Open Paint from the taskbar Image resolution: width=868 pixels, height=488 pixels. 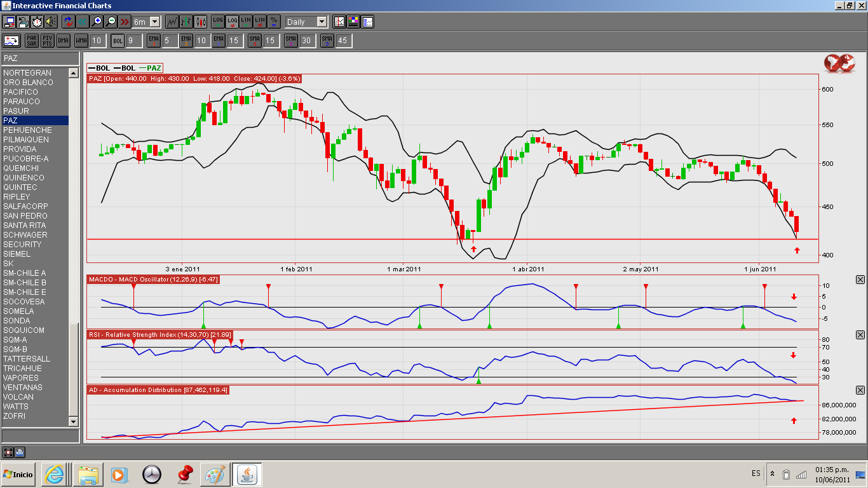[215, 474]
